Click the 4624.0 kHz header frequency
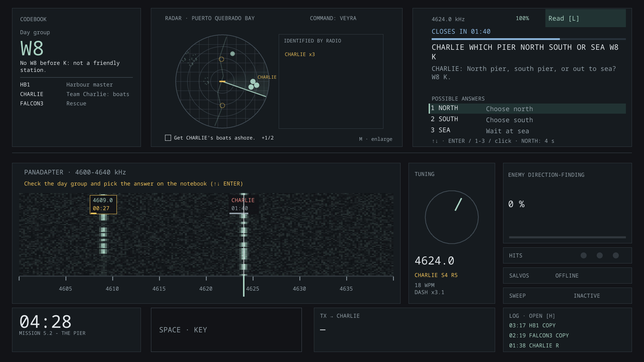 pos(448,19)
